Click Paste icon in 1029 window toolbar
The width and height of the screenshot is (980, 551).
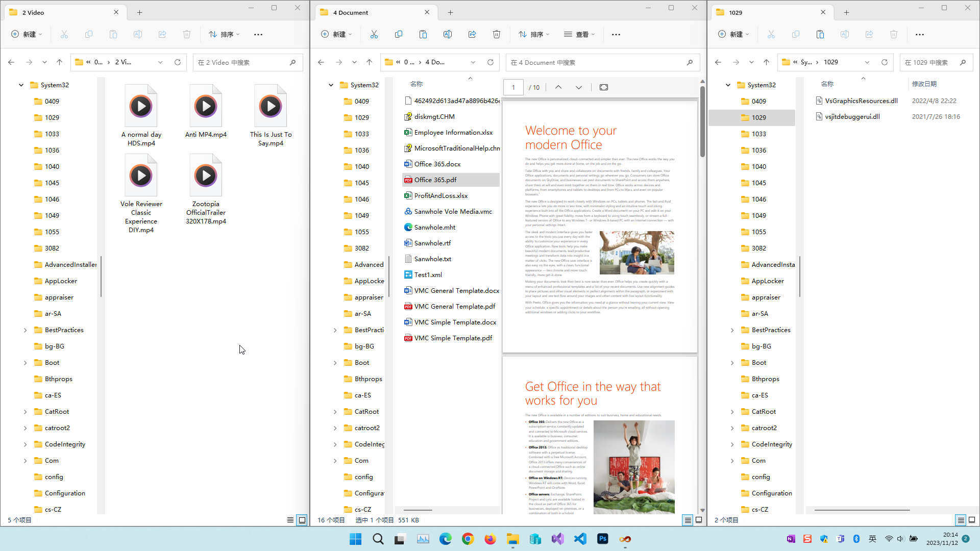[x=820, y=34]
